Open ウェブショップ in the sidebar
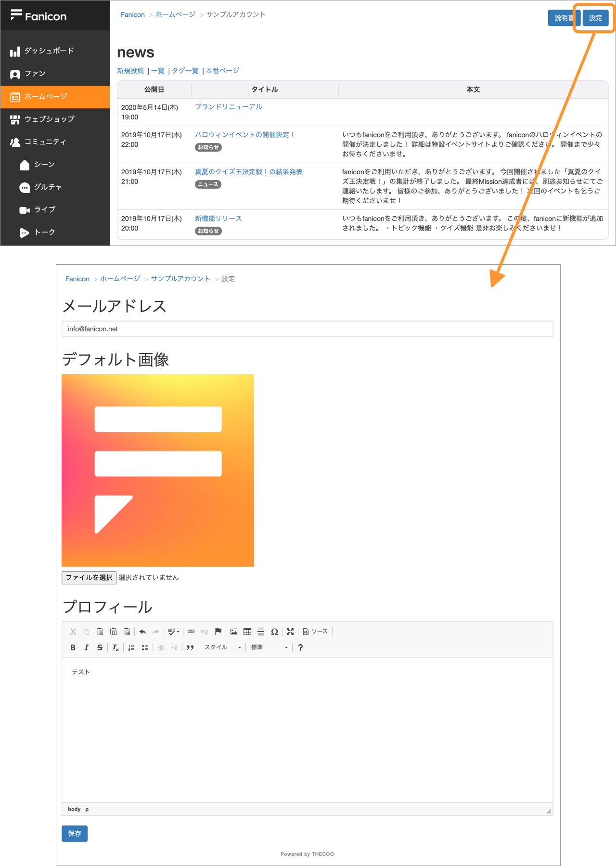Viewport: 616px width, 866px height. point(50,119)
